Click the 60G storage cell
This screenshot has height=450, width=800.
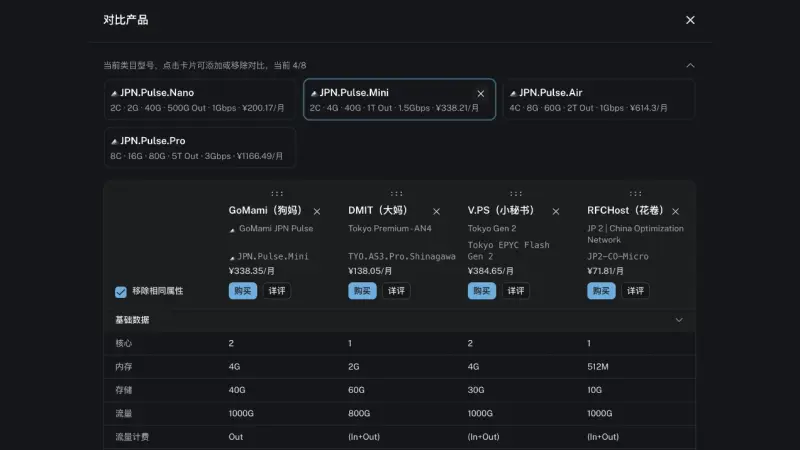tap(356, 390)
